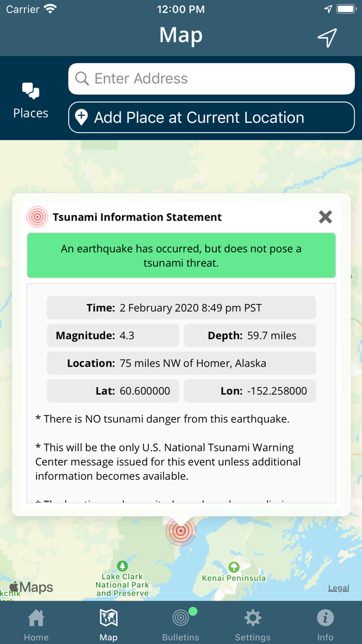This screenshot has height=644, width=362.
Task: Tap the pin icon inside Add Place button
Action: pyautogui.click(x=83, y=118)
